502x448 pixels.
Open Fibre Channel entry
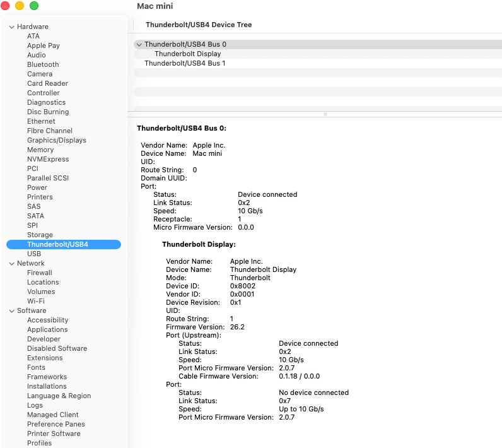click(x=50, y=131)
